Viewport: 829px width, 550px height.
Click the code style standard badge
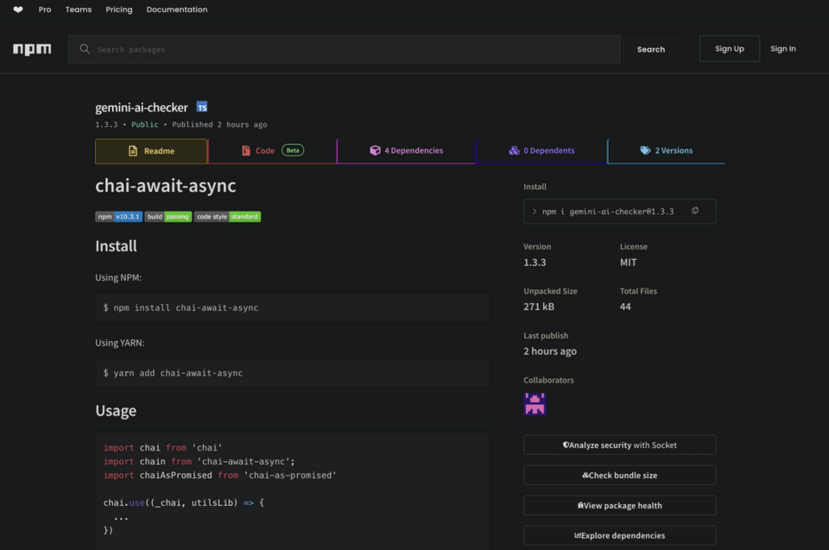pos(228,216)
